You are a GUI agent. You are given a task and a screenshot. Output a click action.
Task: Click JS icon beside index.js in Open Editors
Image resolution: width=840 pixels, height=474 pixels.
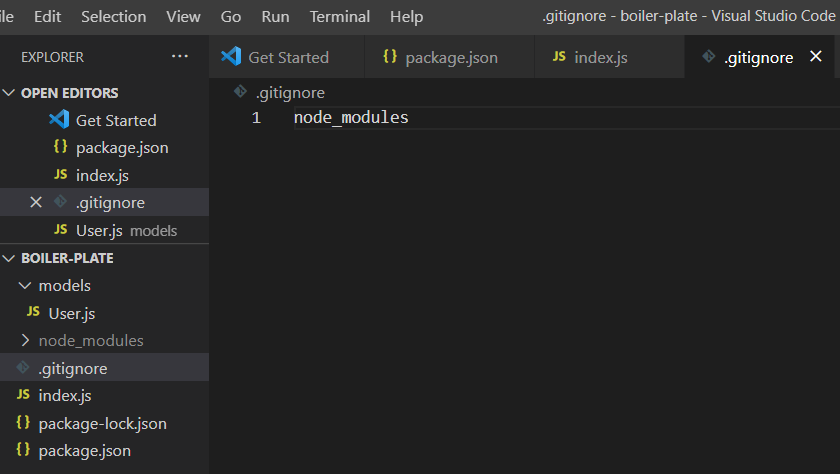coord(61,174)
